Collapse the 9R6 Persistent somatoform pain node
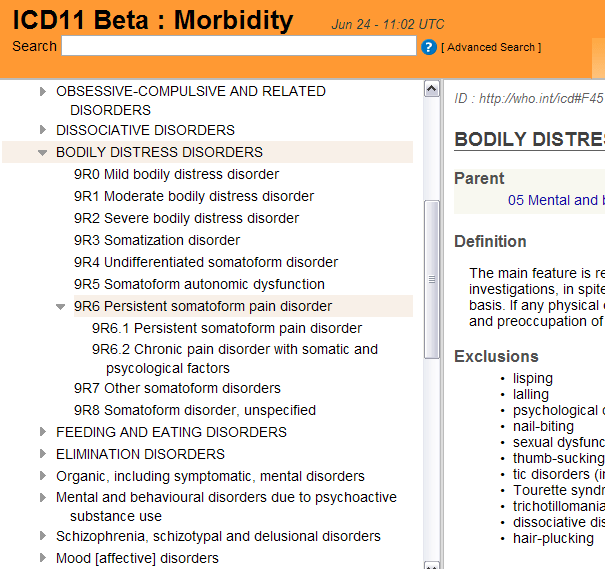The image size is (605, 577). coord(61,307)
